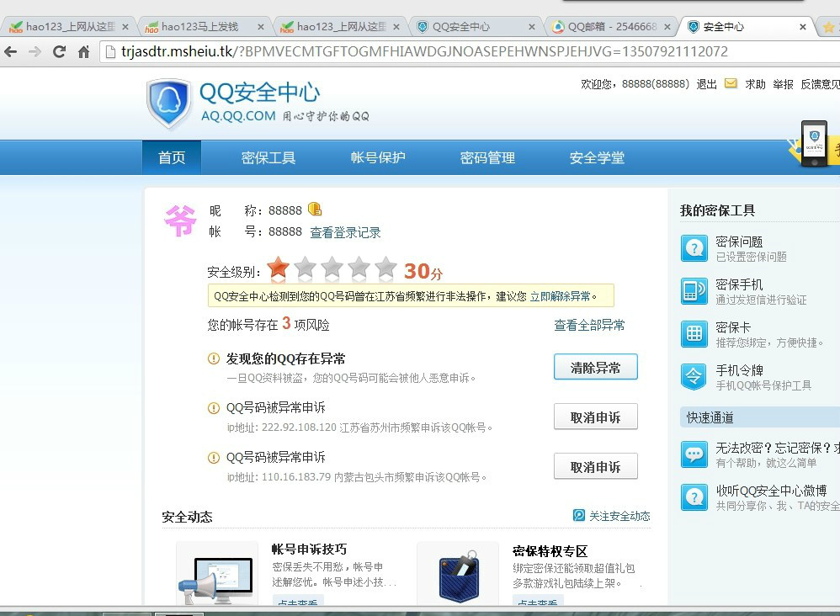Click the 求助 help link
This screenshot has height=616, width=840.
coord(755,84)
